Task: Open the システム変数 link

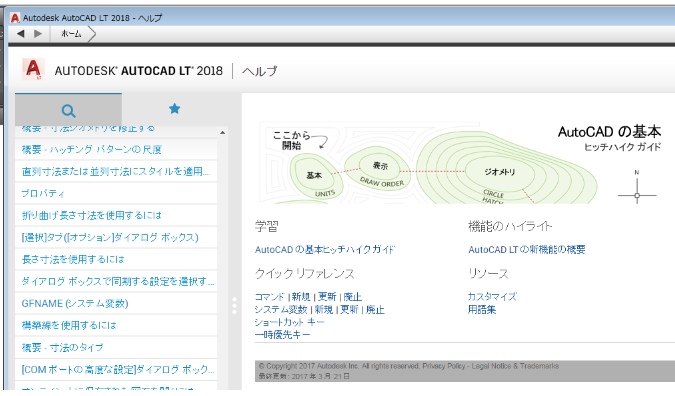Action: [281, 309]
